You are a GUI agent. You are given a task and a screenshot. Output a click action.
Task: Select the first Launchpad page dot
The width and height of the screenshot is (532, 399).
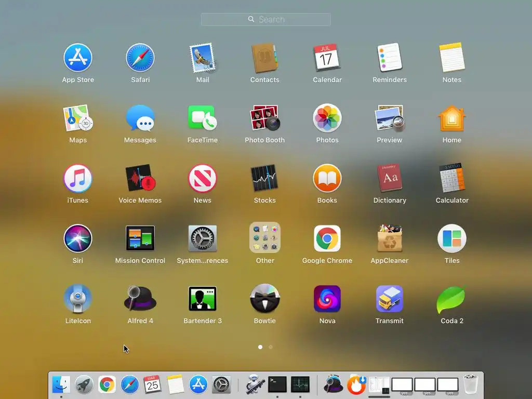(x=260, y=347)
